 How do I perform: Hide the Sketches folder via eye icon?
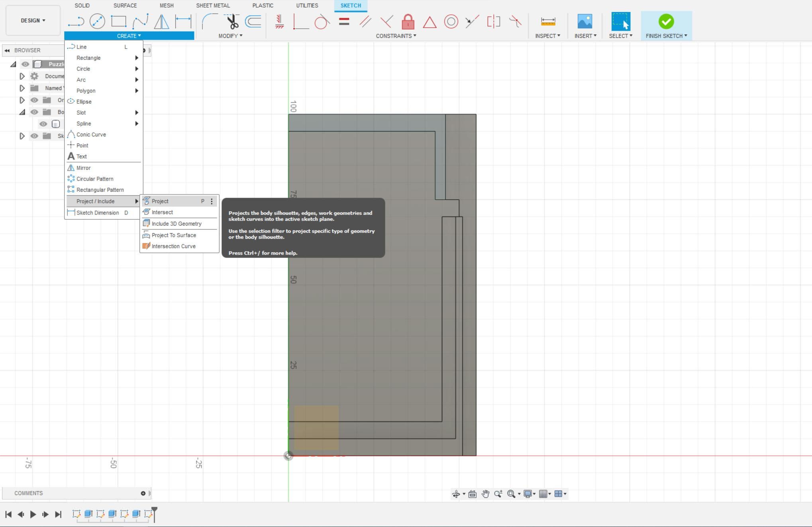[35, 136]
